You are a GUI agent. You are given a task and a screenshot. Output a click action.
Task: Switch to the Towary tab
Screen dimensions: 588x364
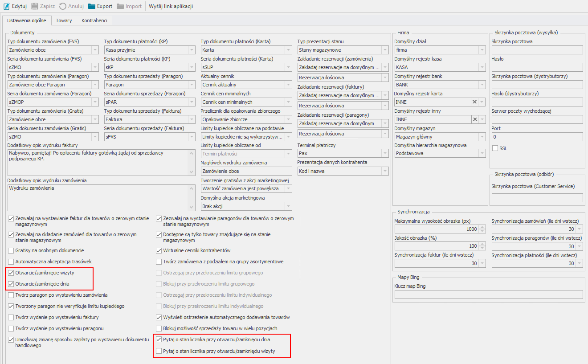click(x=64, y=20)
